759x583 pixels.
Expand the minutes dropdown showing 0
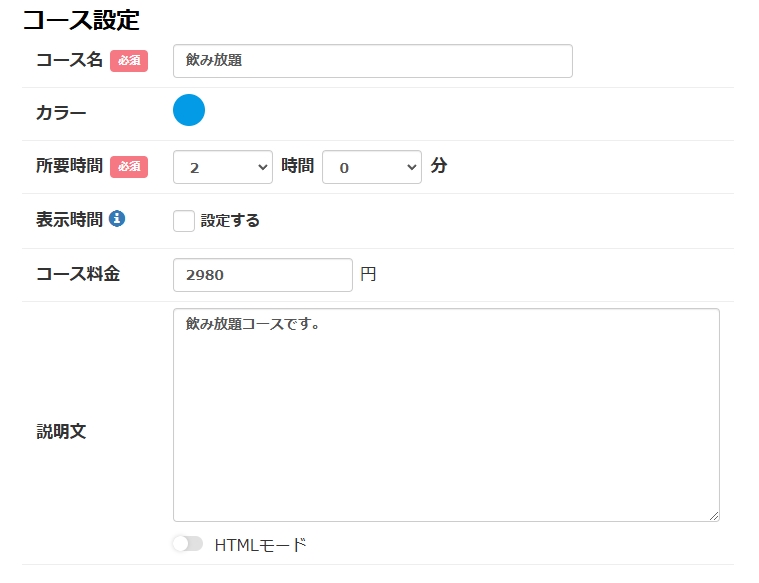pos(372,167)
